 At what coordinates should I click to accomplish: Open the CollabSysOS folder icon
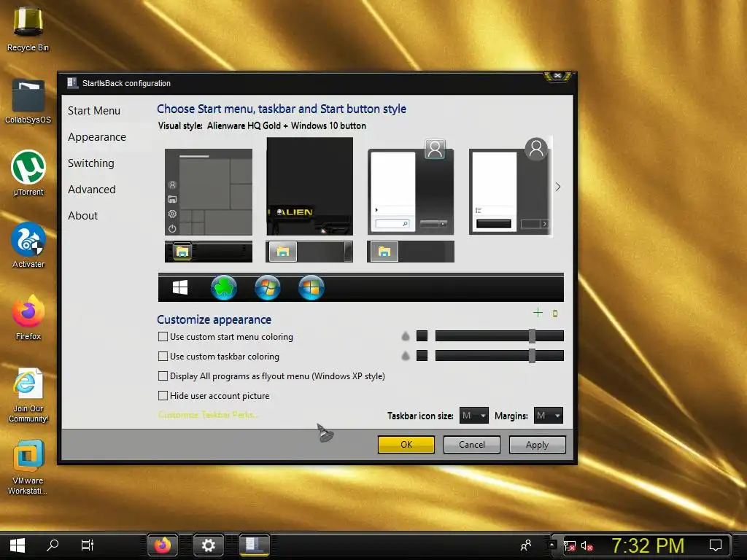(28, 101)
